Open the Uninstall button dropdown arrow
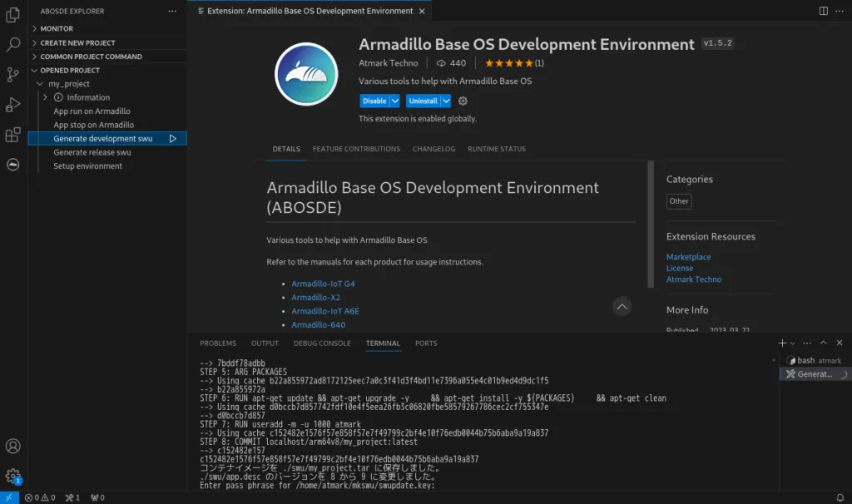 (x=446, y=101)
